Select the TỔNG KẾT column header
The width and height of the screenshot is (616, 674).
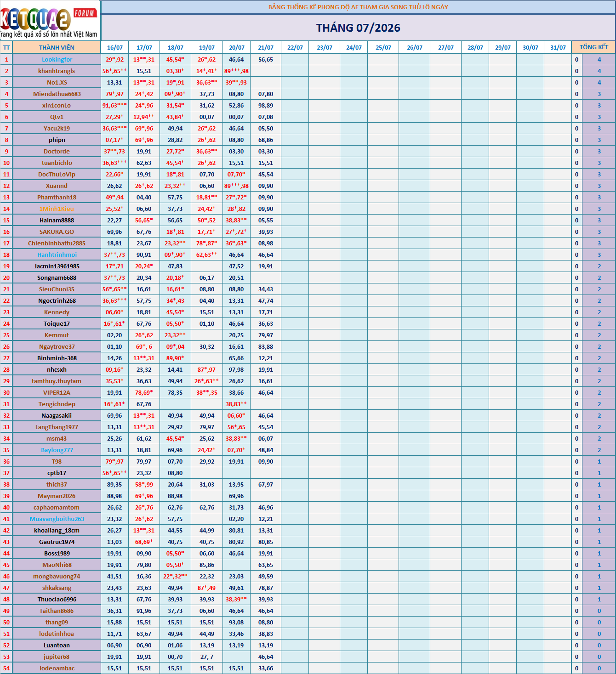click(593, 47)
